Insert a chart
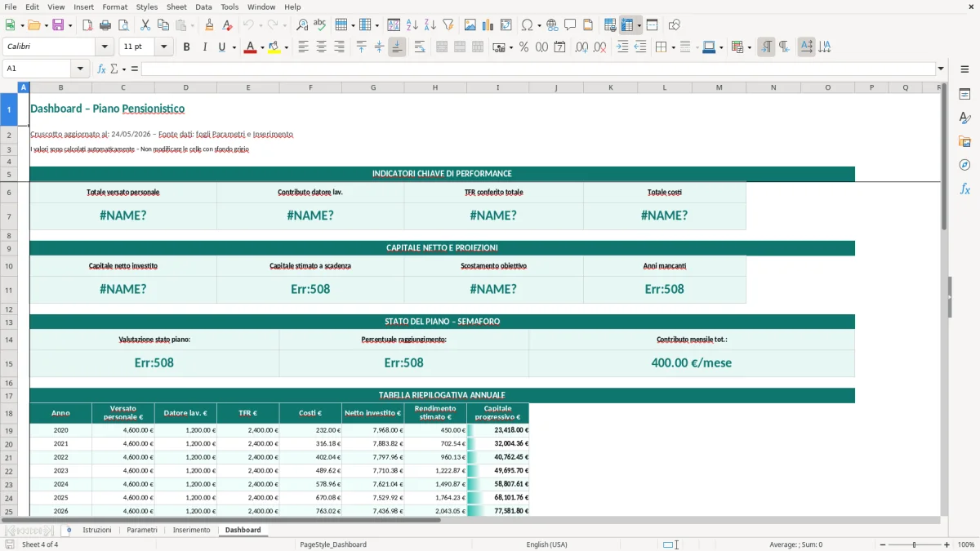 pos(488,25)
